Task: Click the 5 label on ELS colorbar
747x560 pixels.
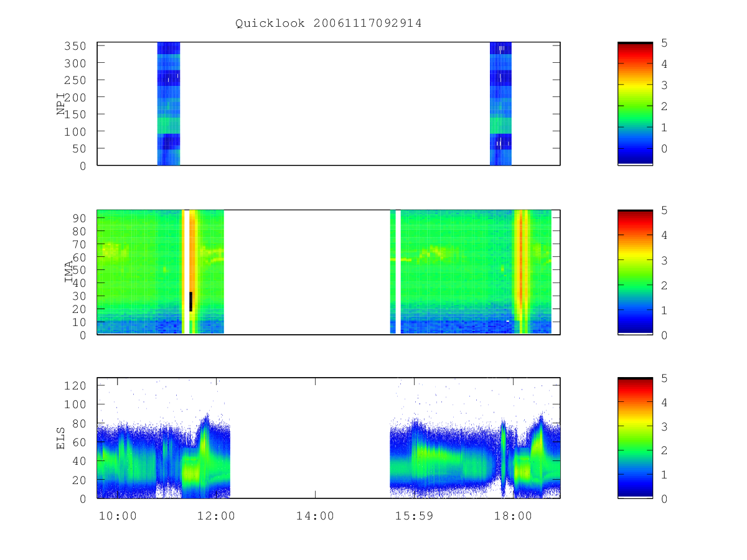Action: [664, 378]
